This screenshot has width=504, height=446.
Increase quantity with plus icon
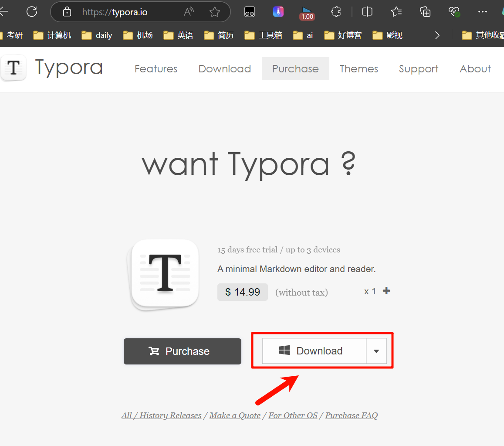click(x=386, y=291)
